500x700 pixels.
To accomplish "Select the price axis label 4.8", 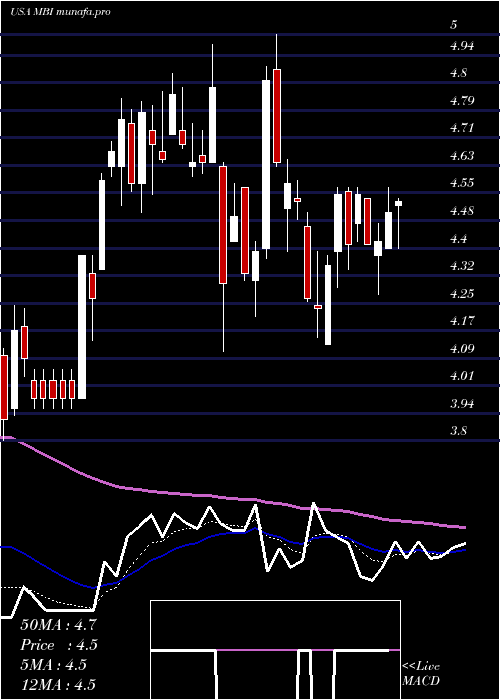I will tap(458, 73).
